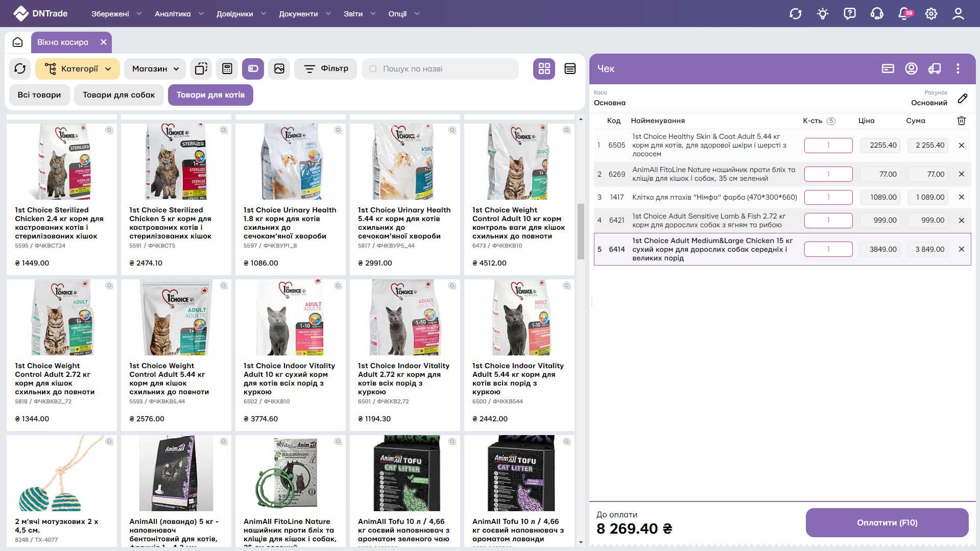This screenshot has width=980, height=551.
Task: Click Оплатити (F10) button
Action: coord(887,522)
